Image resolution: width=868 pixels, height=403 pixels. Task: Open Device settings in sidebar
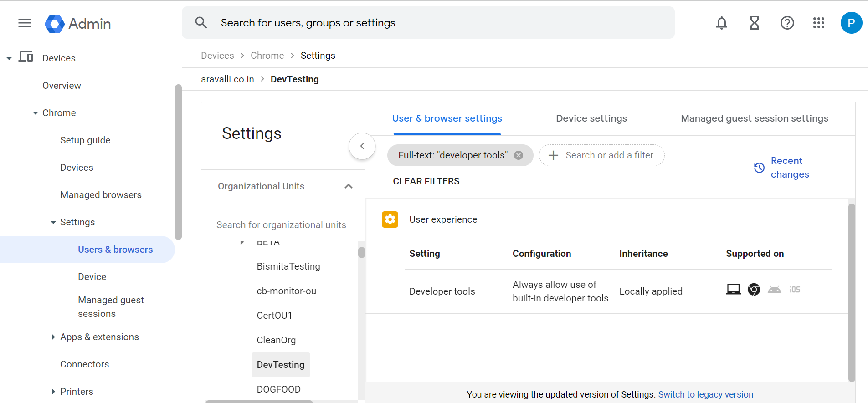[x=92, y=277]
